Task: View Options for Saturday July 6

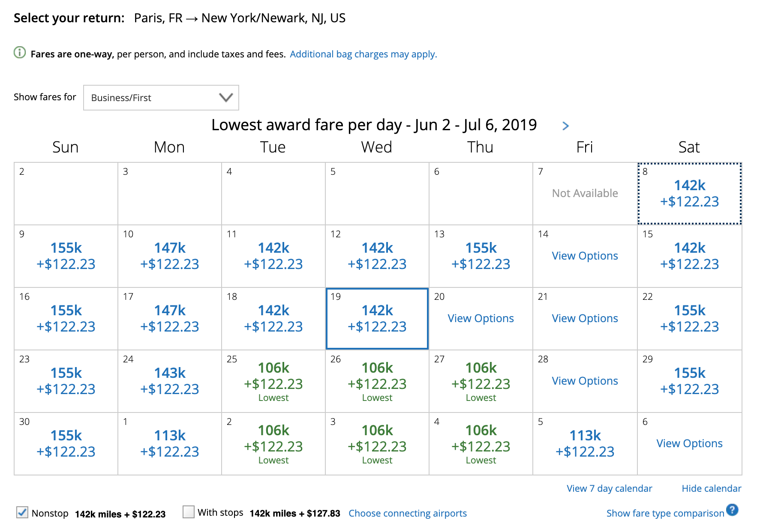Action: pyautogui.click(x=689, y=443)
